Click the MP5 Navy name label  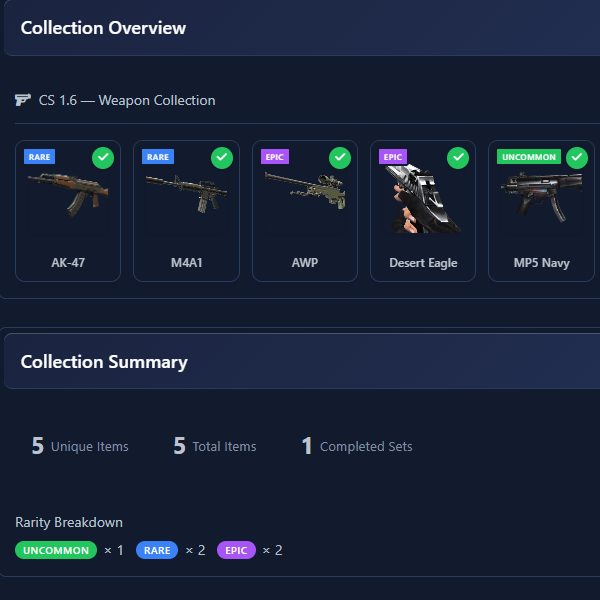coord(541,263)
